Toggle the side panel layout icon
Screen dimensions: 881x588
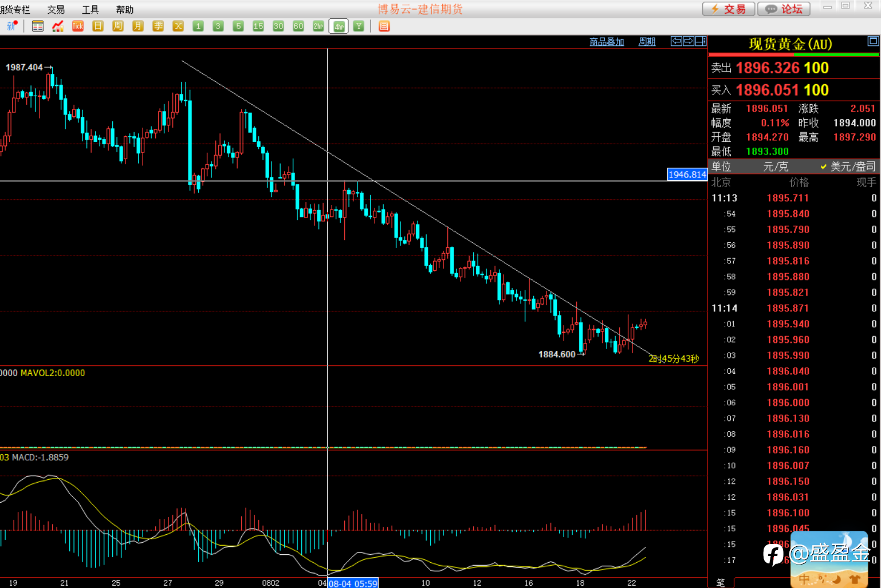coord(701,41)
